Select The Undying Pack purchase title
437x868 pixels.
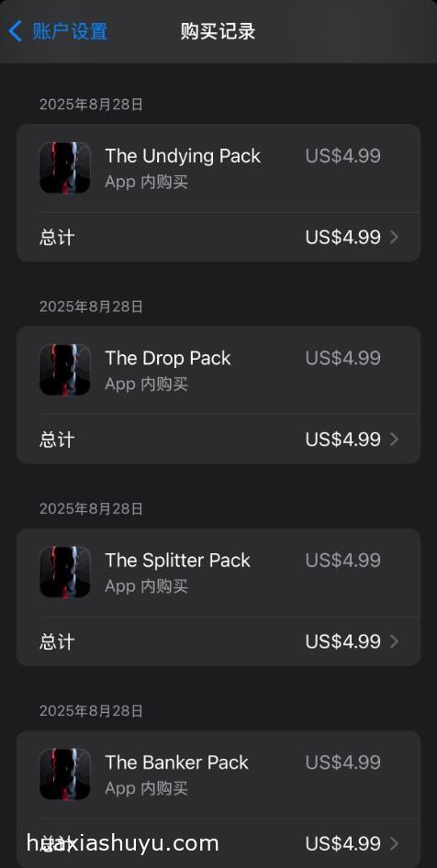(x=183, y=156)
